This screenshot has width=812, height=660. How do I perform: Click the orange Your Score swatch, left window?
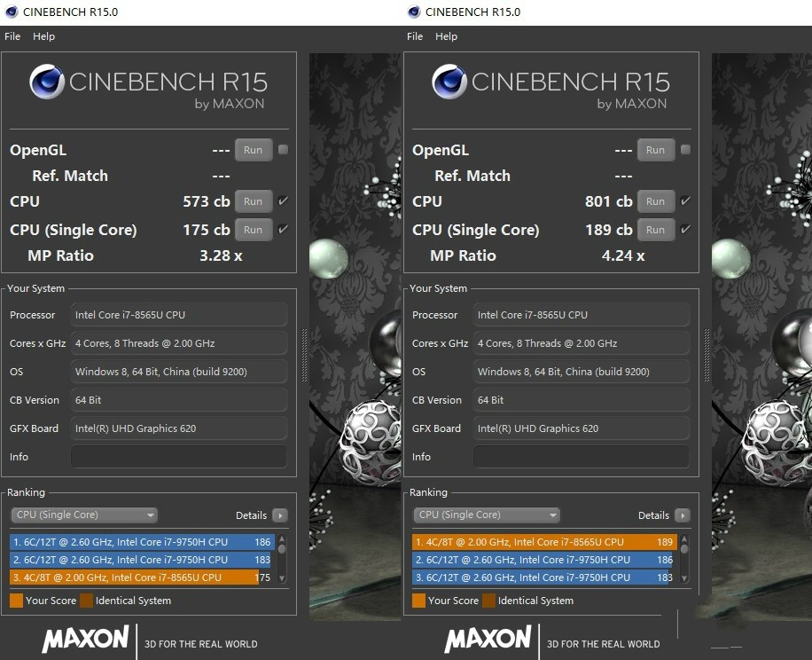pyautogui.click(x=16, y=601)
